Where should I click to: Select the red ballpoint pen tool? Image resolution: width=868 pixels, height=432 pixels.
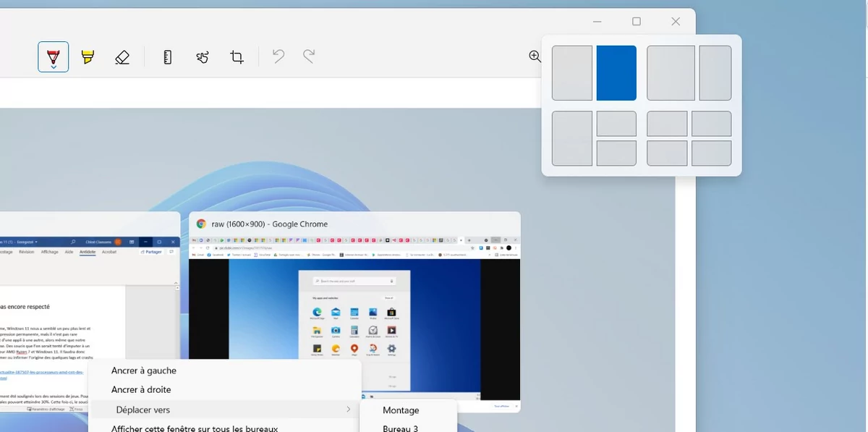click(x=54, y=56)
